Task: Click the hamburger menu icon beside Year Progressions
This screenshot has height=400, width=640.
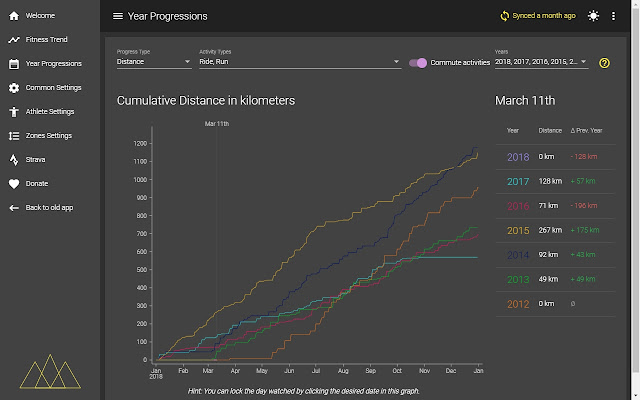Action: pos(118,16)
